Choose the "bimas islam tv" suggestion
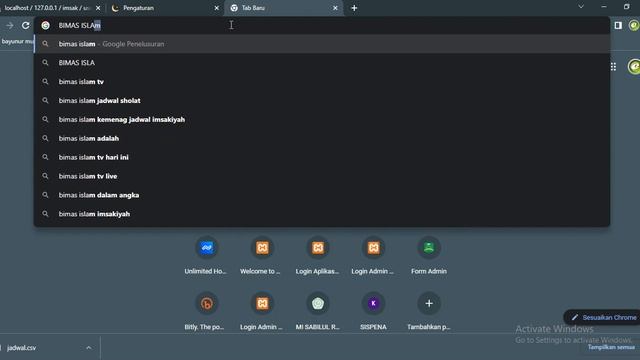 322,82
